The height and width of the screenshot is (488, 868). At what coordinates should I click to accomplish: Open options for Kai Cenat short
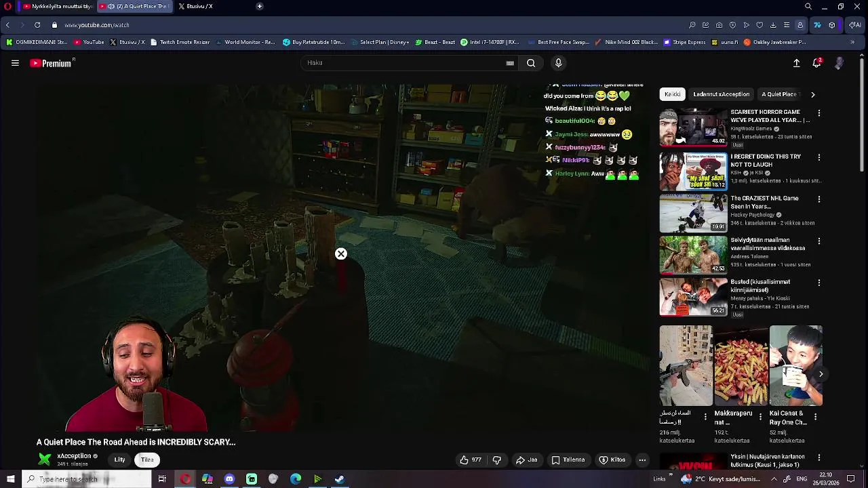tap(815, 417)
